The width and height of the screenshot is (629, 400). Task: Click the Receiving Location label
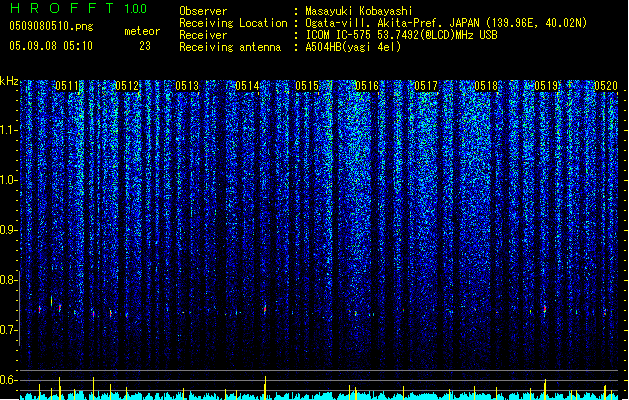(x=233, y=23)
